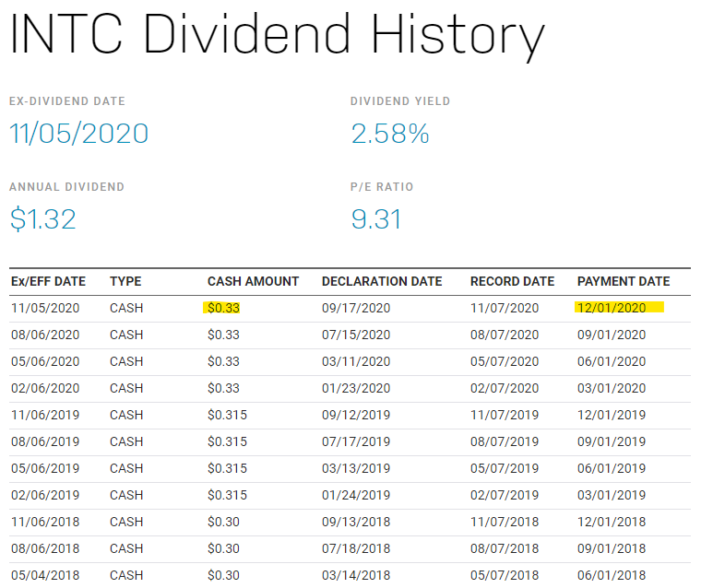713x588 pixels.
Task: Click the P/E RATIO label
Action: pyautogui.click(x=382, y=187)
